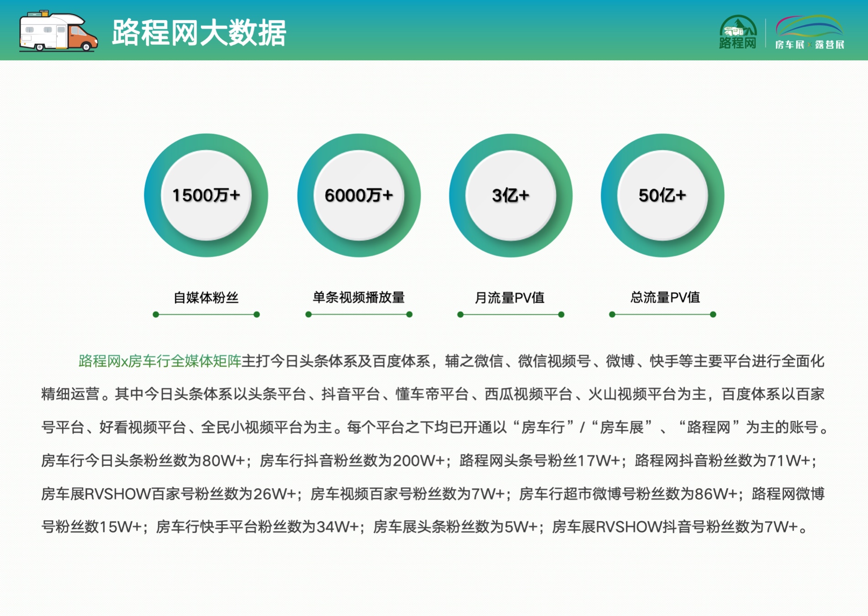Click left dot of line under 自媒体粉丝

[156, 314]
